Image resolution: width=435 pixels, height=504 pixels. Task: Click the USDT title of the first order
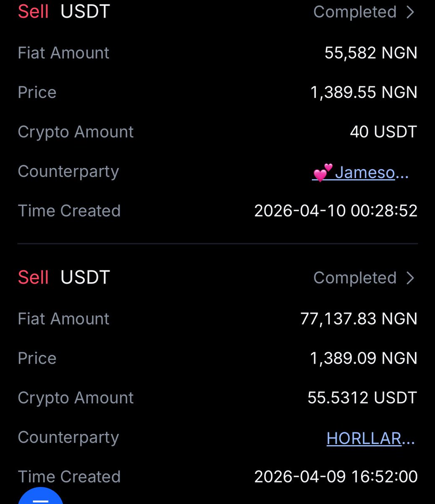pos(85,12)
